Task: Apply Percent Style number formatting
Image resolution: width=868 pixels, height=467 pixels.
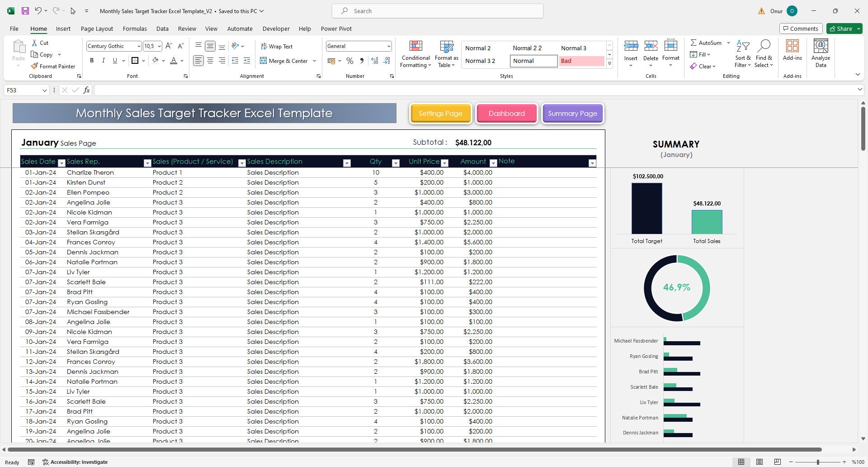Action: pos(349,60)
